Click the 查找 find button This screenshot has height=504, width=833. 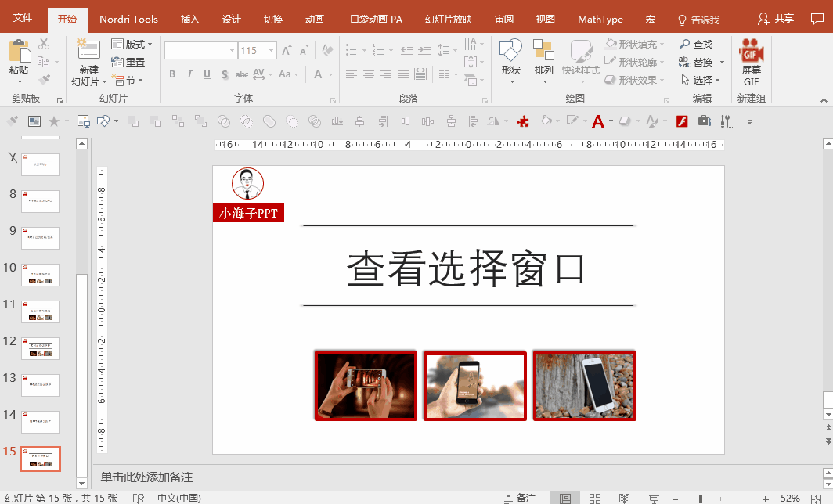696,45
